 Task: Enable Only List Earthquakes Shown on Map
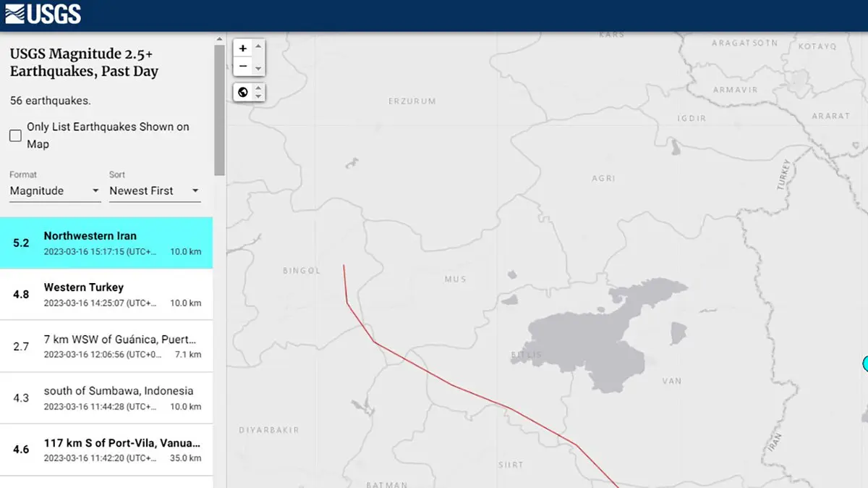[x=15, y=135]
